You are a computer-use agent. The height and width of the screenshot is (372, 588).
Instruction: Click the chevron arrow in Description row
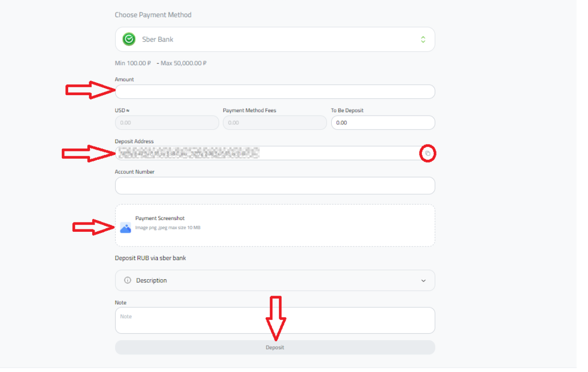pyautogui.click(x=423, y=281)
